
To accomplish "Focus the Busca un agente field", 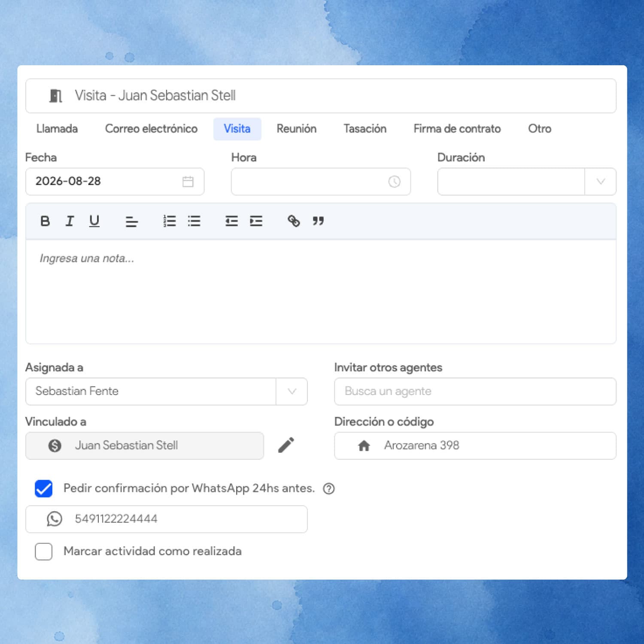I will click(475, 392).
